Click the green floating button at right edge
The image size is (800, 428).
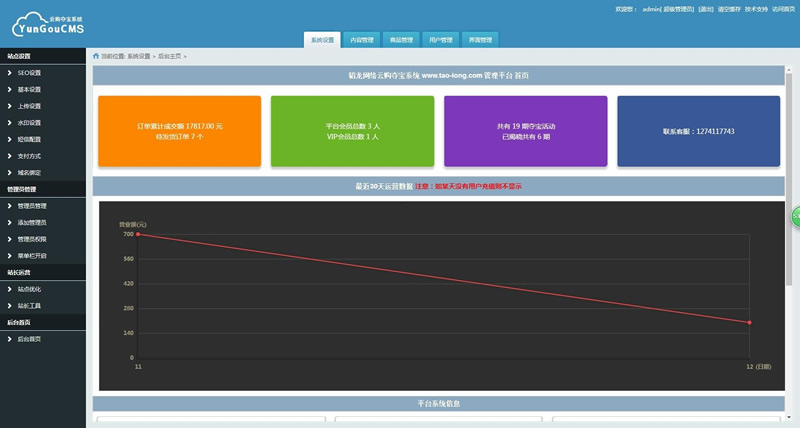(795, 217)
